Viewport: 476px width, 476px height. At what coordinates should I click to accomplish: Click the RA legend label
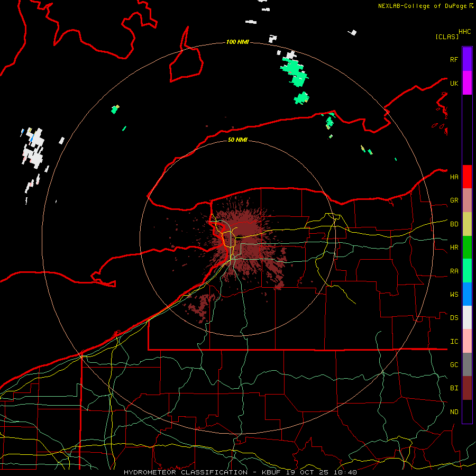[x=454, y=271]
